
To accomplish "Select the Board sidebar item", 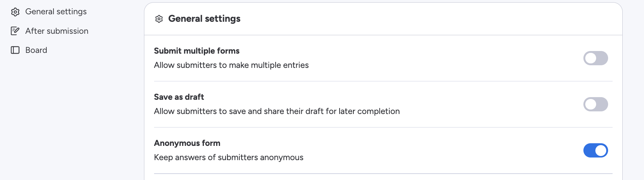I will click(x=36, y=50).
